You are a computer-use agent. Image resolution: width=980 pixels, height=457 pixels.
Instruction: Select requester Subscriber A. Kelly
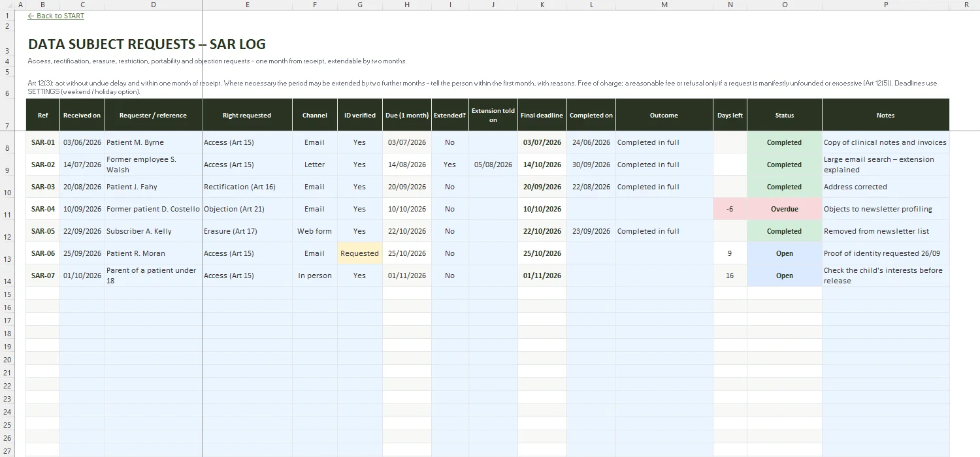coord(153,231)
